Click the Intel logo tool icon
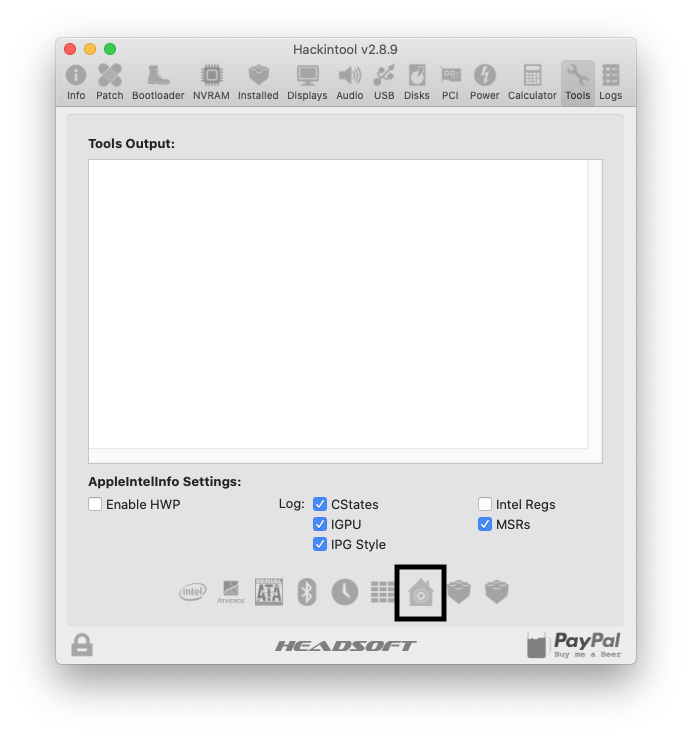692x738 pixels. point(193,592)
